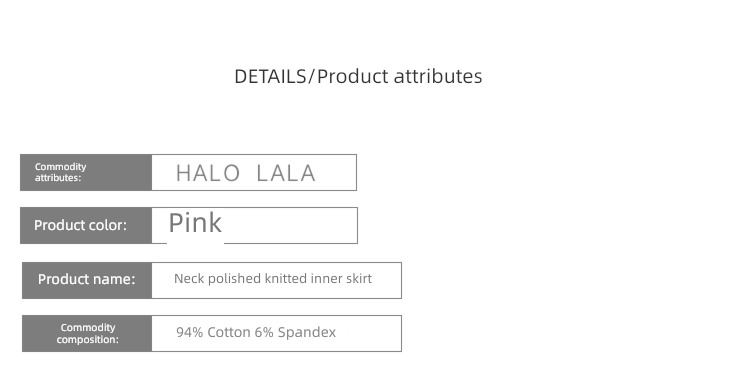Click the word HALO in brand field

[x=208, y=173]
